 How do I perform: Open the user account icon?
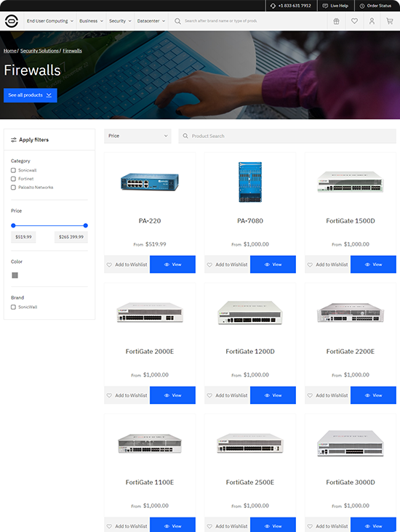coord(372,21)
